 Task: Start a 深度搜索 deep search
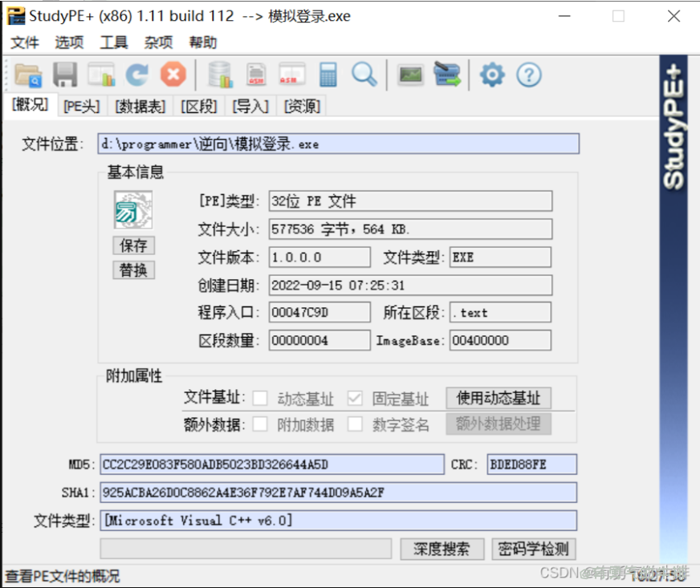click(442, 549)
